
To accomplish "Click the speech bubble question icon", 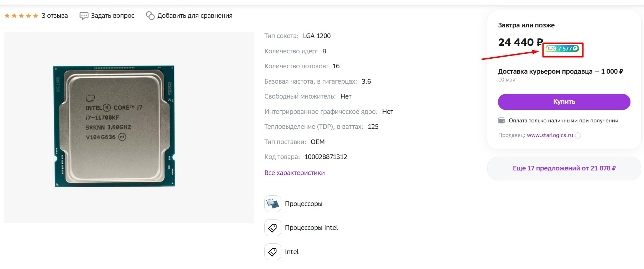I will (x=84, y=16).
